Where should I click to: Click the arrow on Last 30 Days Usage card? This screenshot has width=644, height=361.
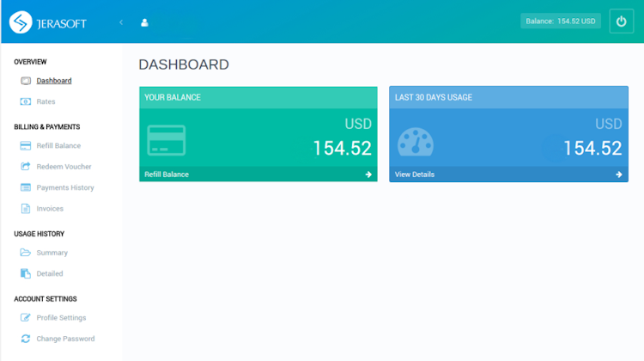click(x=619, y=174)
